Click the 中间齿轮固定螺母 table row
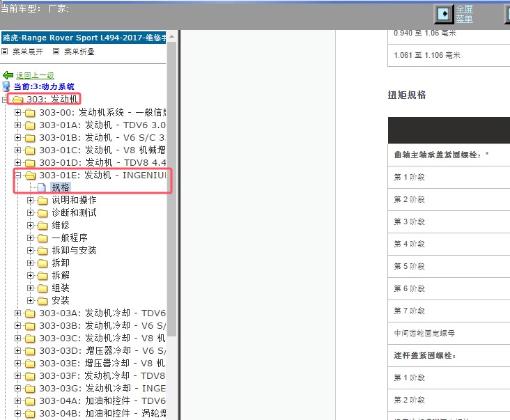The image size is (510, 420). [449, 333]
